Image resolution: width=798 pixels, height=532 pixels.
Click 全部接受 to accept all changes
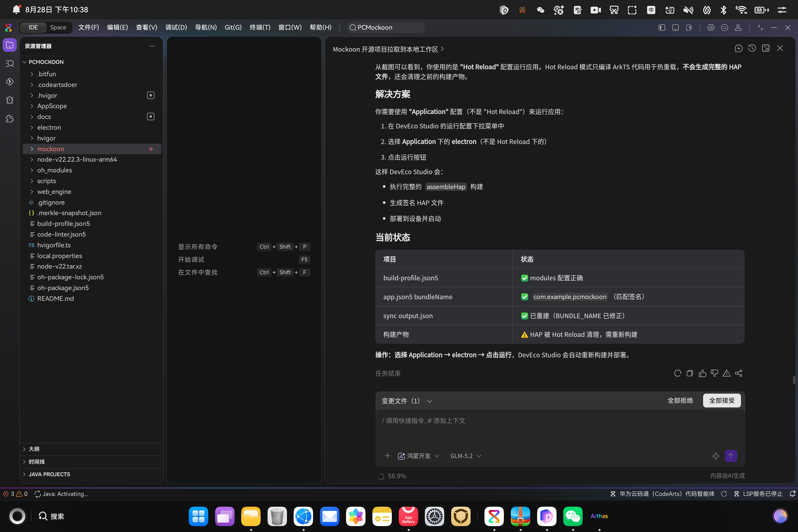[722, 401]
